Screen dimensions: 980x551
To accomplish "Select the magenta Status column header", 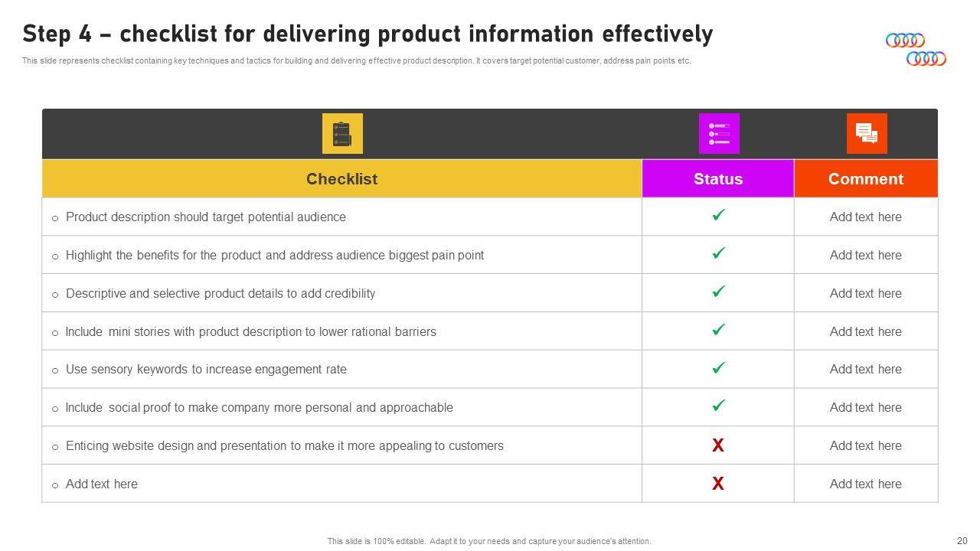I will (718, 179).
